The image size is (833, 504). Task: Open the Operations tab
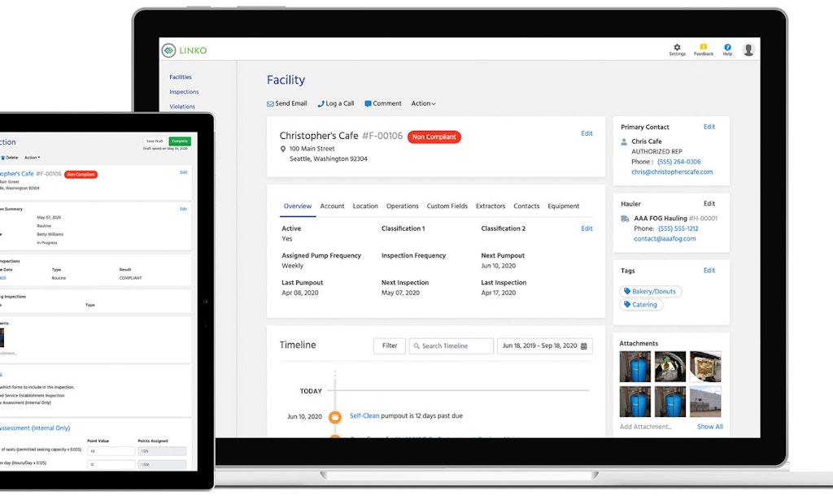pos(402,206)
